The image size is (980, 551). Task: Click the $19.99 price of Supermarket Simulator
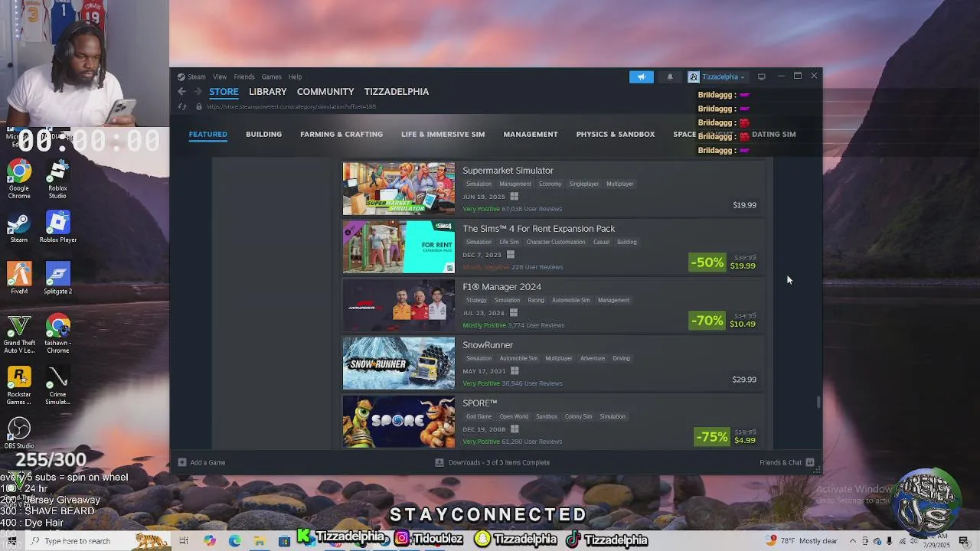coord(744,205)
